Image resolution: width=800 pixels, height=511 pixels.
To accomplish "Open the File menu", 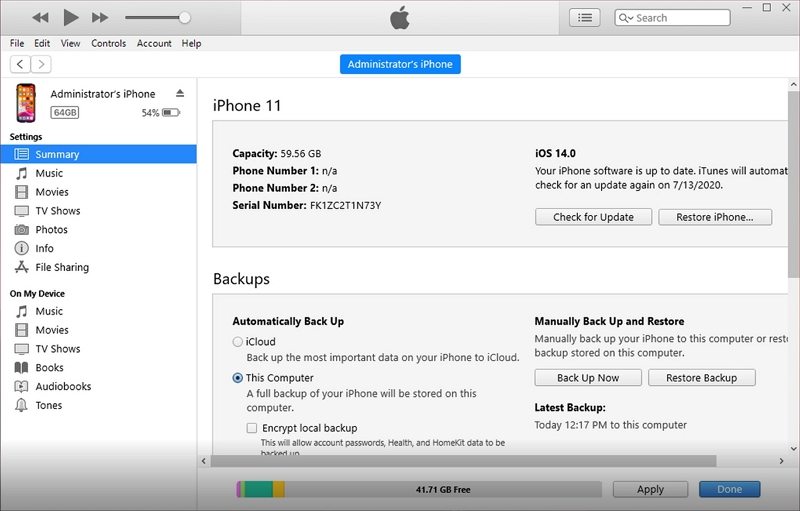I will tap(17, 43).
